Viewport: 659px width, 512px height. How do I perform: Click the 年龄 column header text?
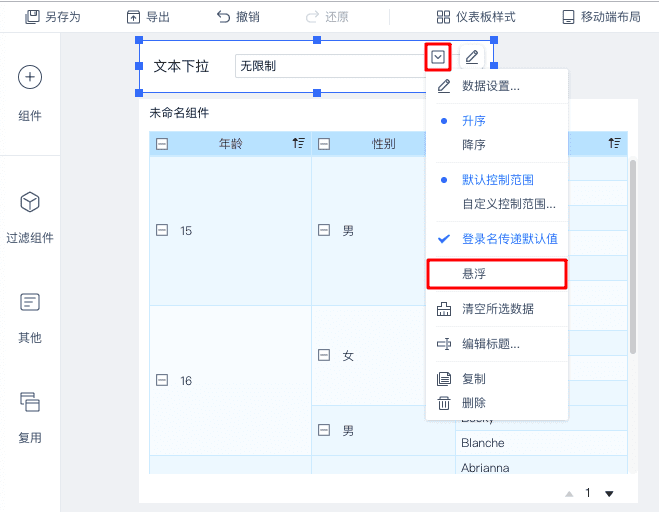230,144
